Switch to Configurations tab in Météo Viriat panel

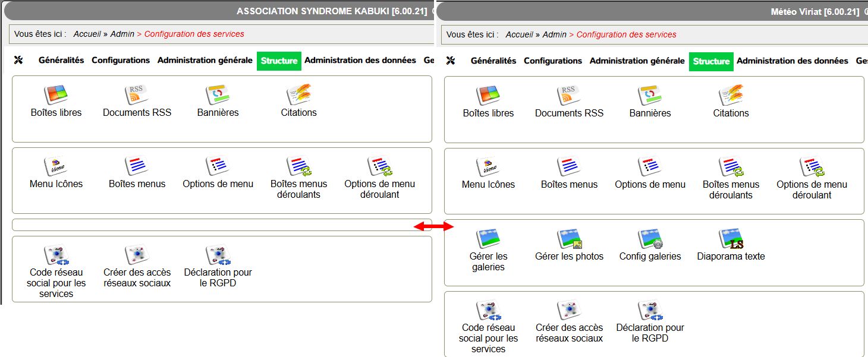click(x=552, y=61)
